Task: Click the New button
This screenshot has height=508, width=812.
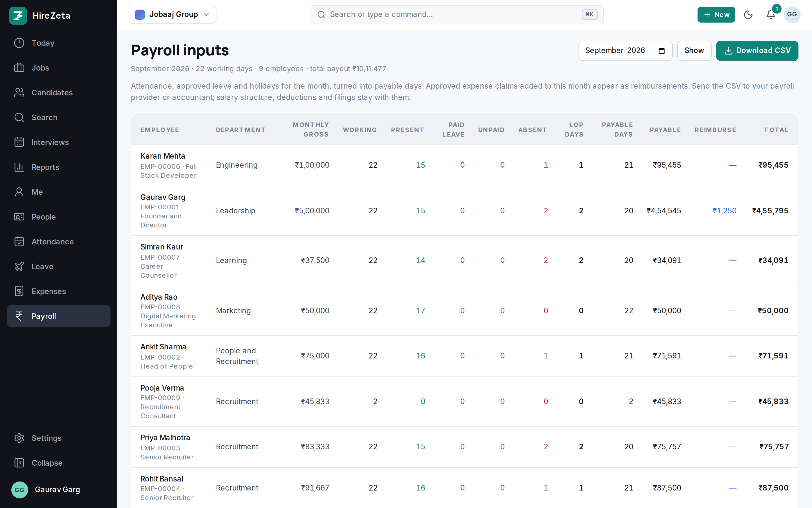Action: click(x=716, y=14)
